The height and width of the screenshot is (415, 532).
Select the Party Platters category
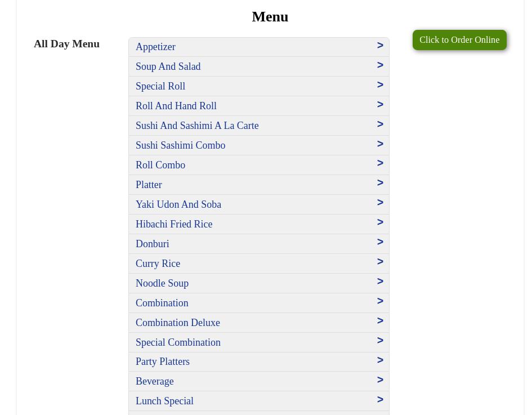[x=163, y=362]
